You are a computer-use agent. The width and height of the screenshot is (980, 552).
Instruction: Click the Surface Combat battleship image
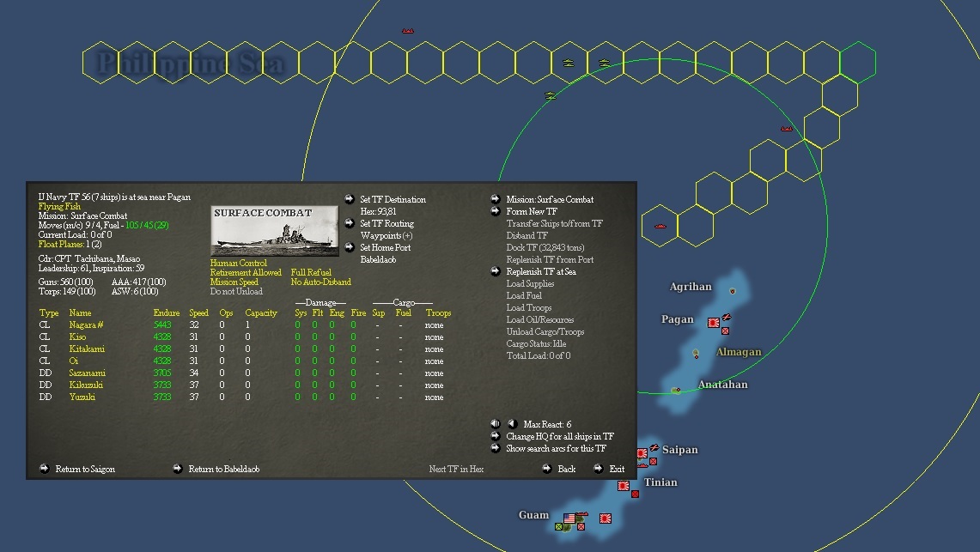tap(274, 230)
